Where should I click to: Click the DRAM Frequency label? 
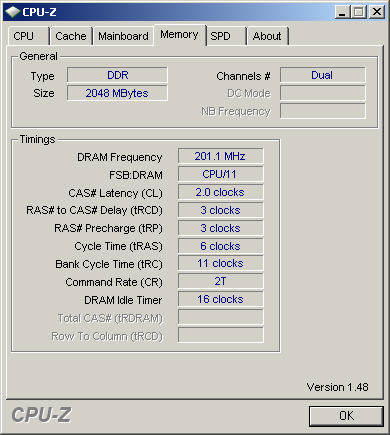point(119,157)
